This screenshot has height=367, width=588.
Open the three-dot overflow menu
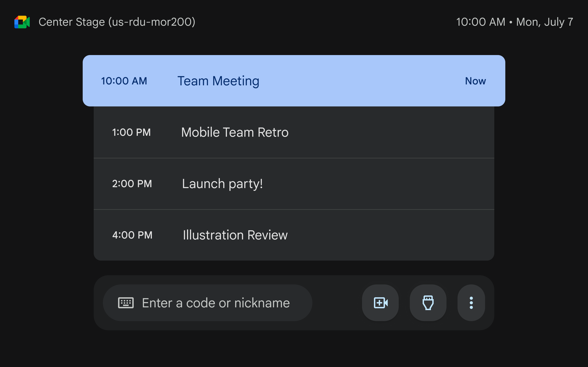point(471,303)
